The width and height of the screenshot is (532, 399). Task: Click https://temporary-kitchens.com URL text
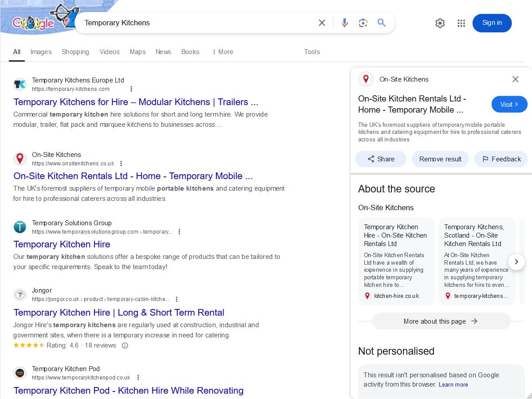pos(70,89)
